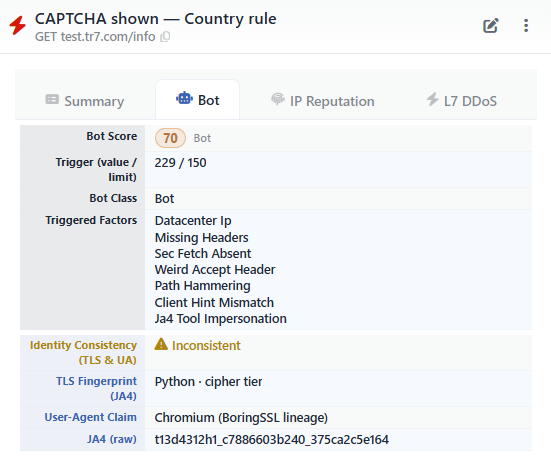Viewport: 551px width, 464px height.
Task: Copy the test.tr7.com/info URL
Action: click(x=165, y=37)
